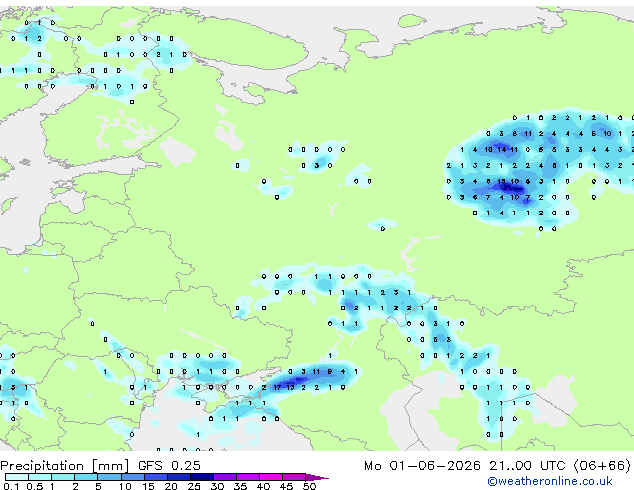This screenshot has height=490, width=634.
Task: Choose the 10–15 mm legend swatch
Action: [x=132, y=477]
